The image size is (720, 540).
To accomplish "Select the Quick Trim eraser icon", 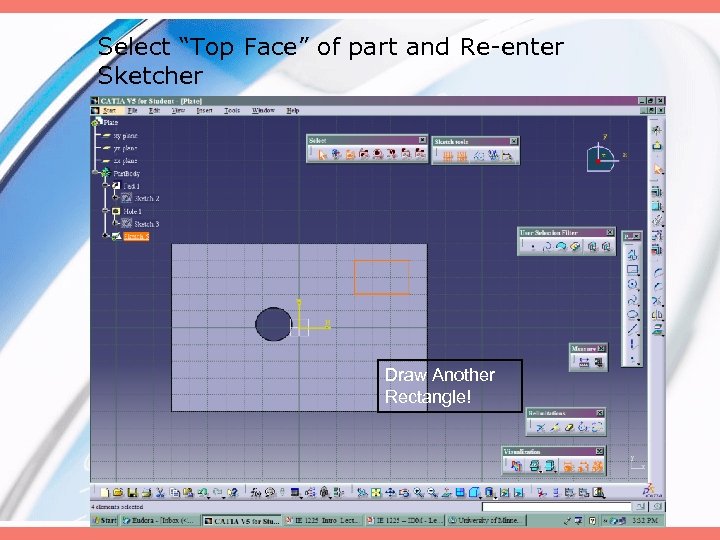I will click(x=569, y=427).
